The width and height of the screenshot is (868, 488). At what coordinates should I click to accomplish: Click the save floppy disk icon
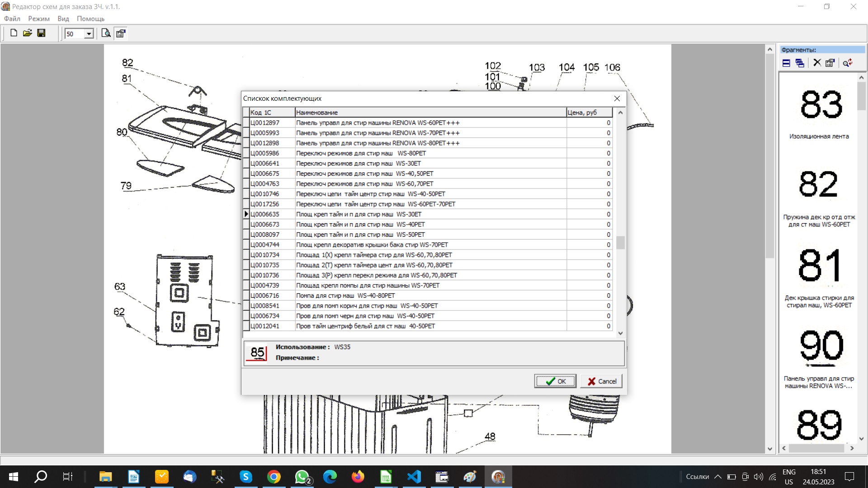pos(41,33)
